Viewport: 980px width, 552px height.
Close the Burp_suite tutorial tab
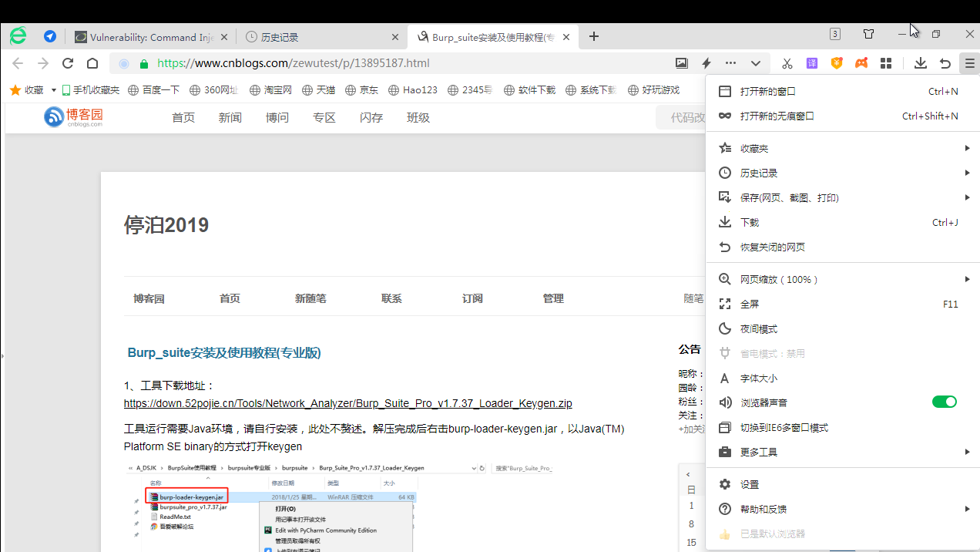(x=566, y=37)
